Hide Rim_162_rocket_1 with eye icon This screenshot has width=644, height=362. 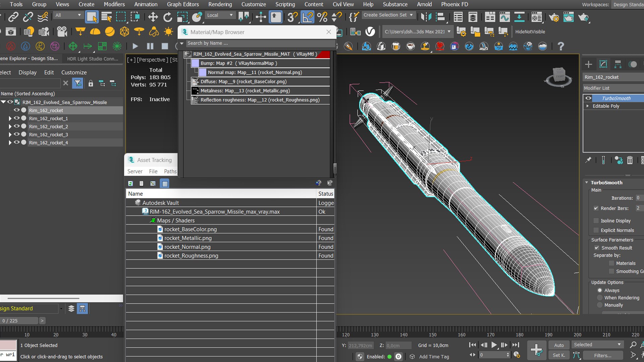[x=16, y=118]
